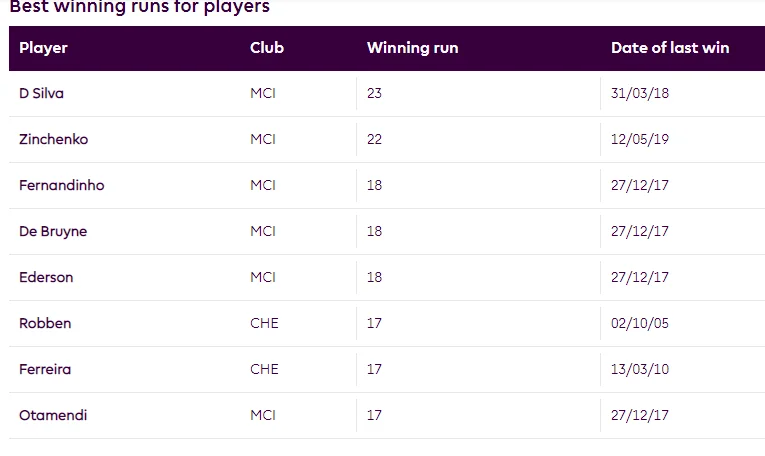Select Fernandinho in the player list
Screen dimensions: 765x456
61,186
